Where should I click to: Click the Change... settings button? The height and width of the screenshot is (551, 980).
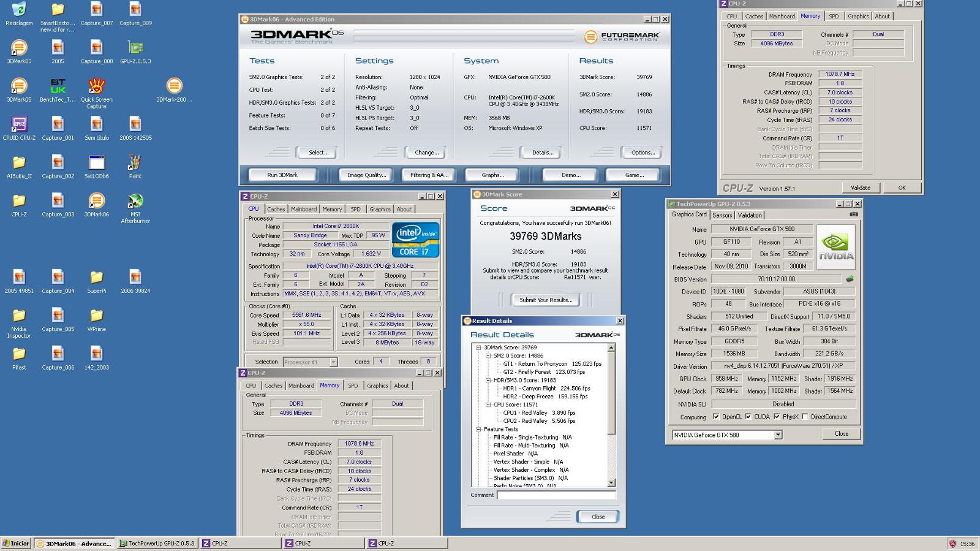[426, 153]
